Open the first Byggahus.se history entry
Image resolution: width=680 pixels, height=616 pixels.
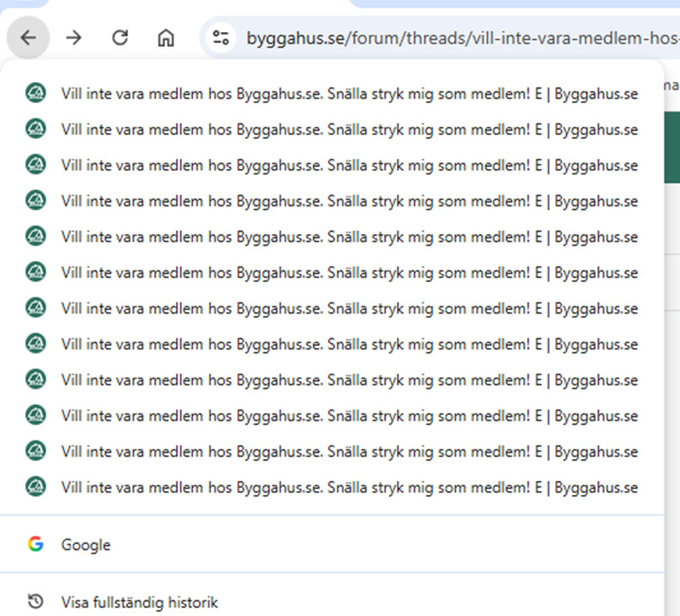(349, 94)
